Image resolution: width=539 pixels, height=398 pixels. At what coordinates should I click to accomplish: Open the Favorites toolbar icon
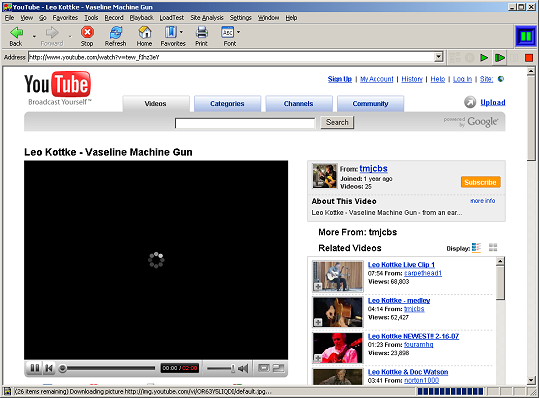click(x=170, y=32)
